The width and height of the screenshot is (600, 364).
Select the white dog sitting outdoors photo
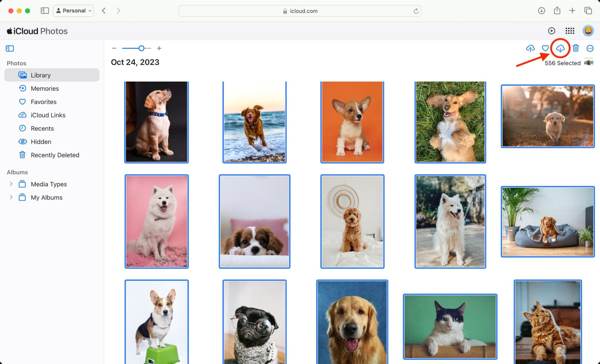pos(450,221)
